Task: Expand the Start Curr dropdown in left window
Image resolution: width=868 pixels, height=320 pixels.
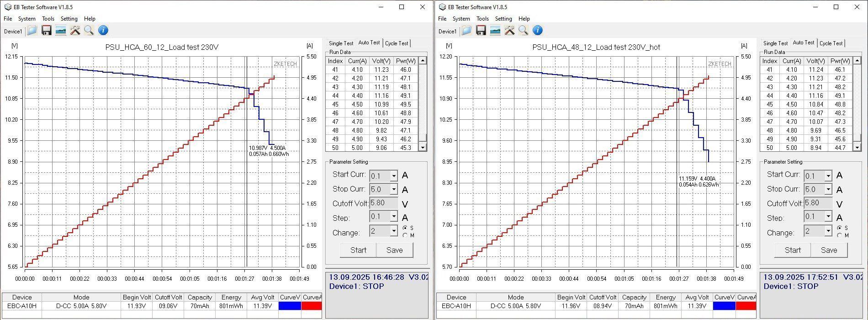Action: coord(393,176)
